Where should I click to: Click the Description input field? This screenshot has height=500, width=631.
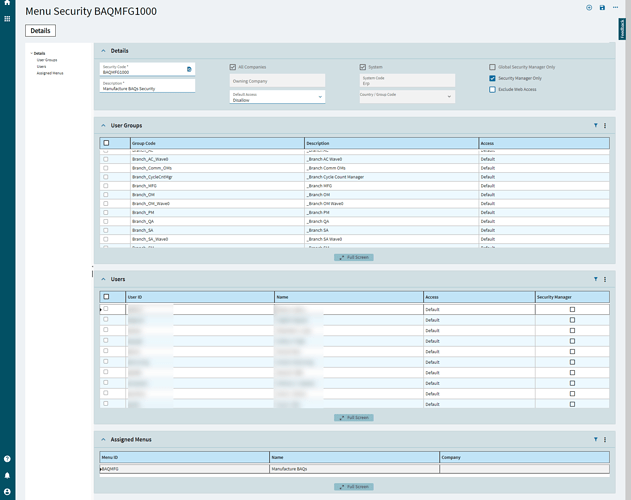[x=147, y=86]
